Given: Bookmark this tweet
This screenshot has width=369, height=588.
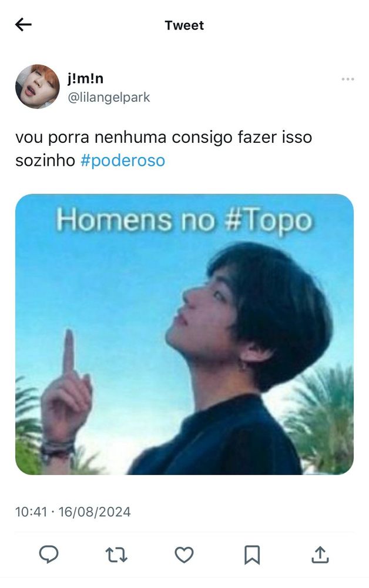Looking at the screenshot, I should tap(252, 555).
